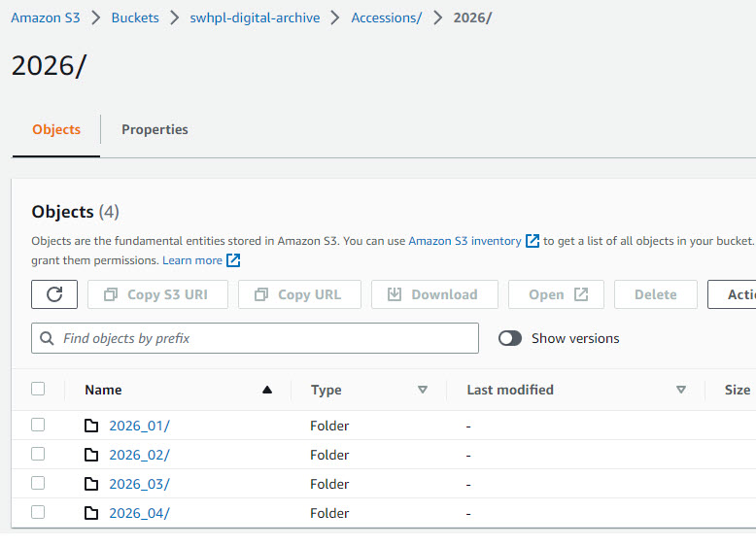Tick the checkbox for 2026_04/ folder
This screenshot has width=756, height=547.
[38, 512]
